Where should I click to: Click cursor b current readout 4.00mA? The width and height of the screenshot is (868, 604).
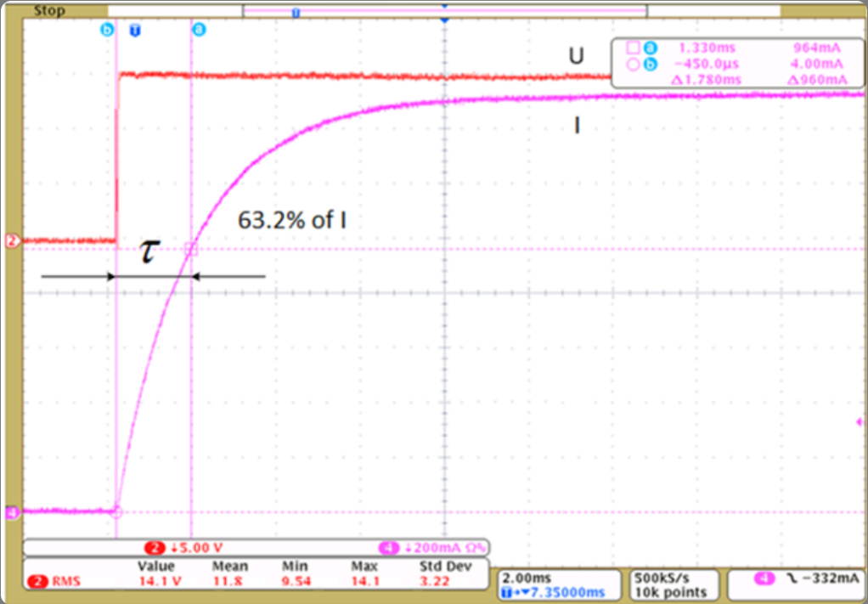(x=818, y=65)
